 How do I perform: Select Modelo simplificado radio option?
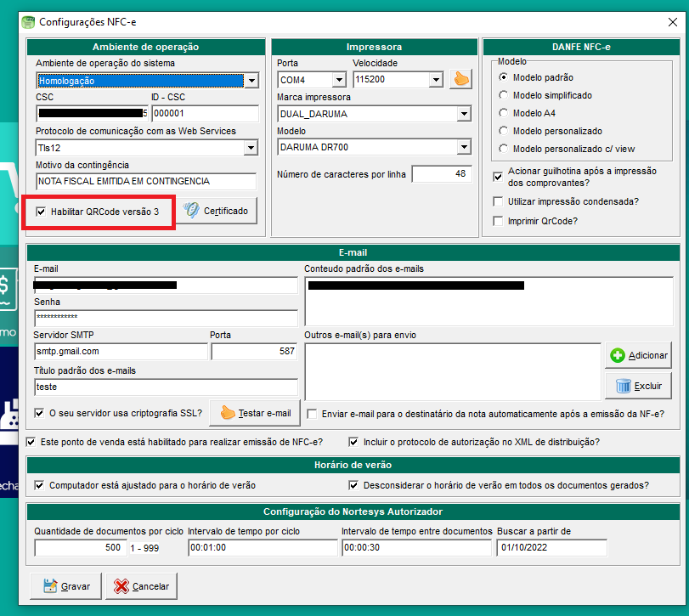click(x=504, y=96)
